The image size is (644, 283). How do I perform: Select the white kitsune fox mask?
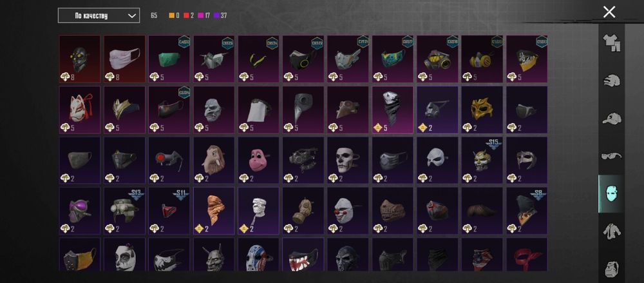click(x=80, y=110)
